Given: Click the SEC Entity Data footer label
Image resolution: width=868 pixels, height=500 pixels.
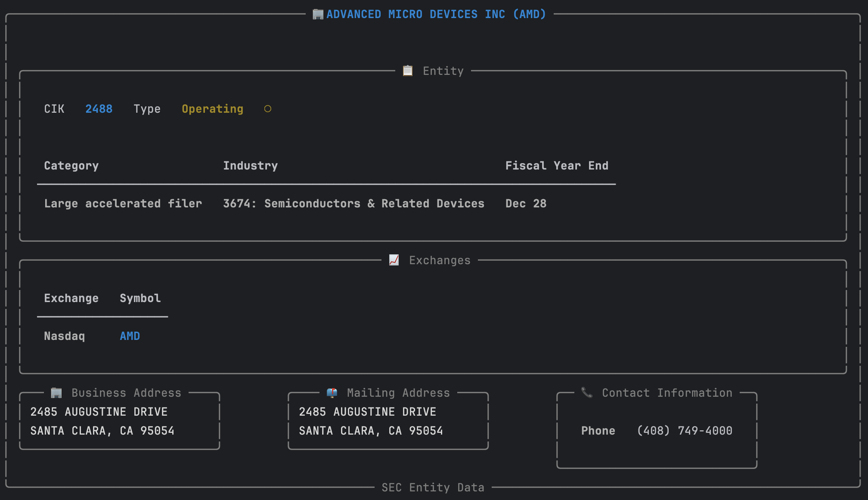Looking at the screenshot, I should (433, 488).
